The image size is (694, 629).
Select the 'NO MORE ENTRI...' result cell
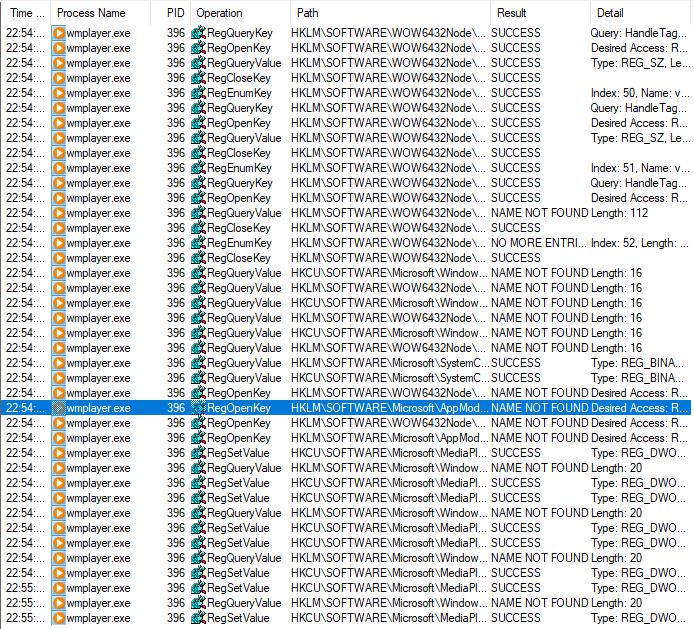tap(539, 243)
